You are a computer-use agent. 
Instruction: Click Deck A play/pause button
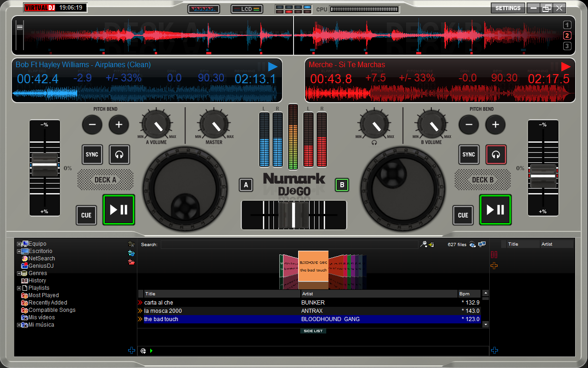coord(119,210)
